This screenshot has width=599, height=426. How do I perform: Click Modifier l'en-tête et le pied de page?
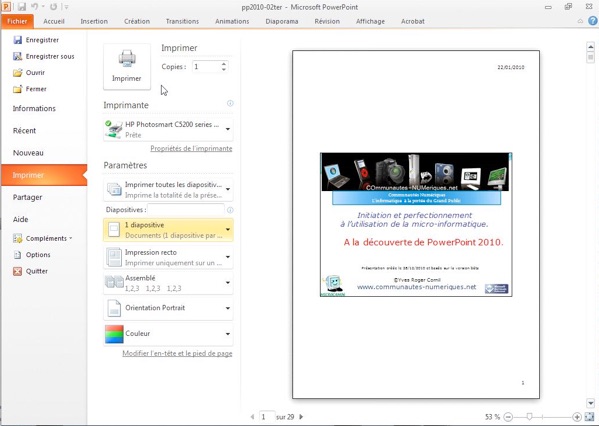click(x=177, y=353)
